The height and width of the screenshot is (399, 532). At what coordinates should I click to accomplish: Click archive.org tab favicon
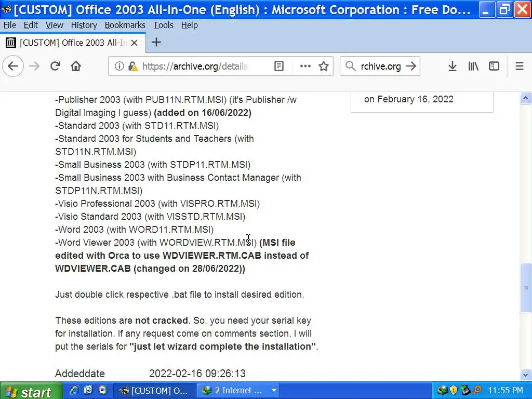pyautogui.click(x=11, y=43)
